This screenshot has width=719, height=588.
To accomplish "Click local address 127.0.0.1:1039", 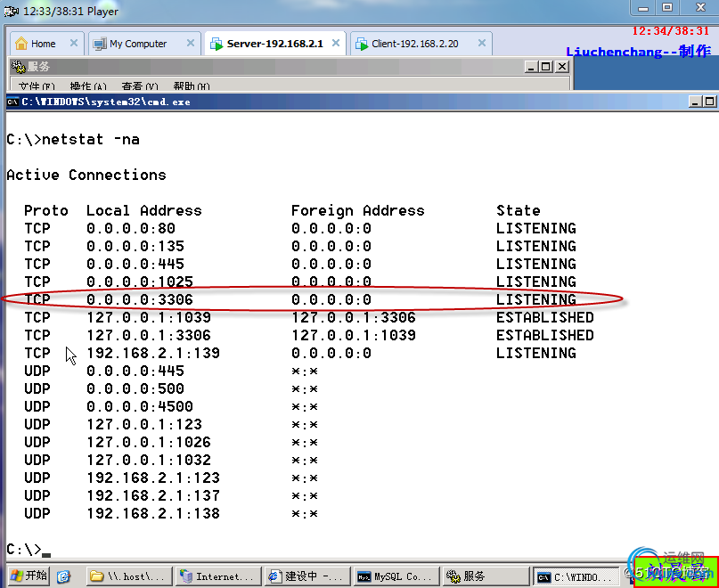I will click(x=149, y=317).
